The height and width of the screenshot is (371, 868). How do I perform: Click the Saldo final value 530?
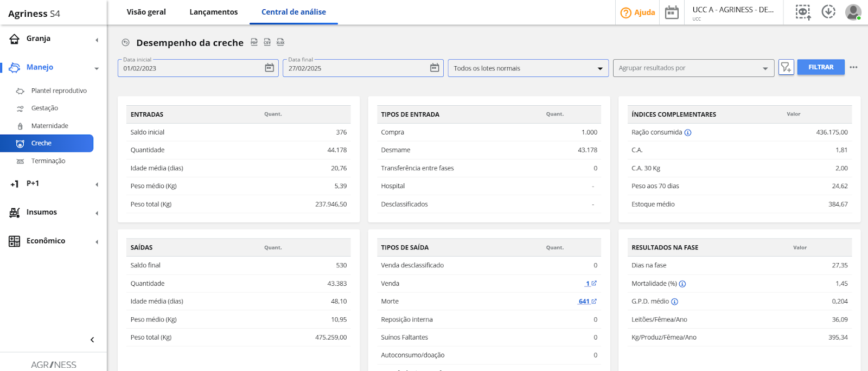pos(341,265)
